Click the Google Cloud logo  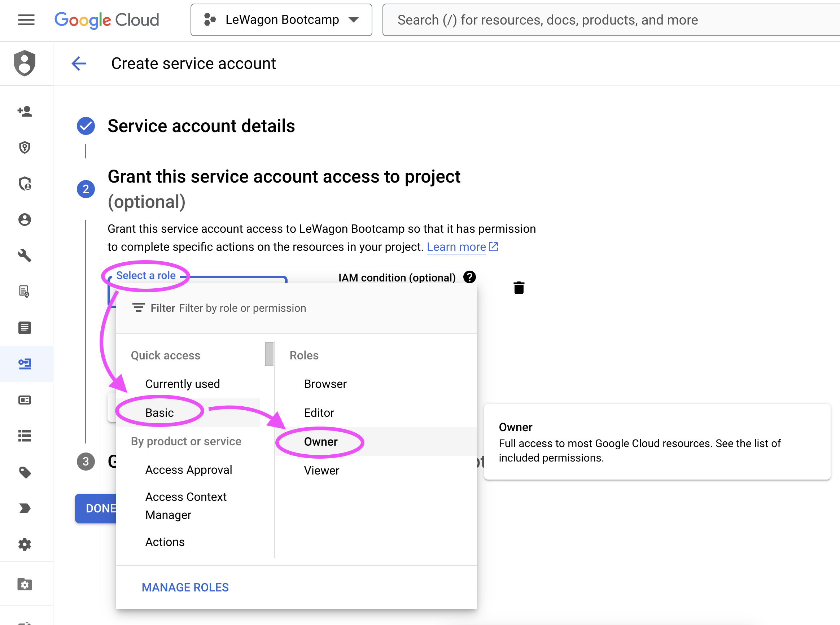[107, 20]
